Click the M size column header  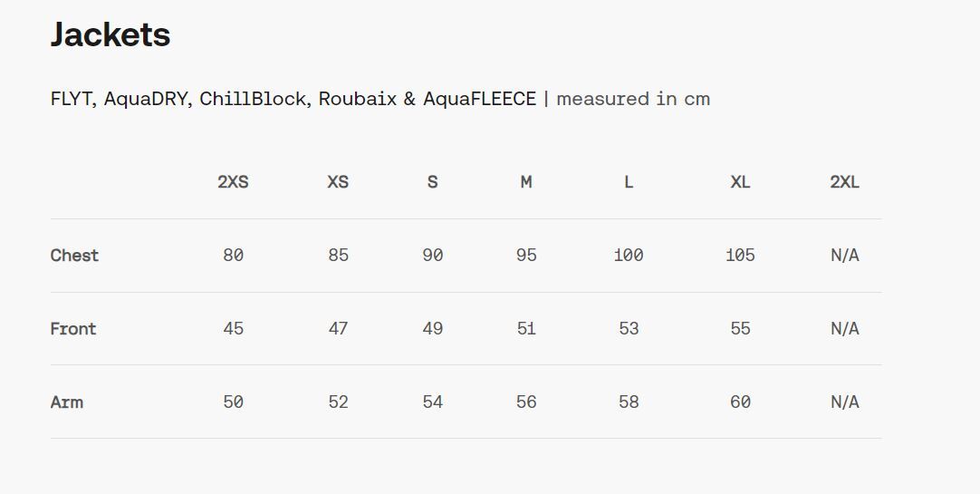(526, 182)
